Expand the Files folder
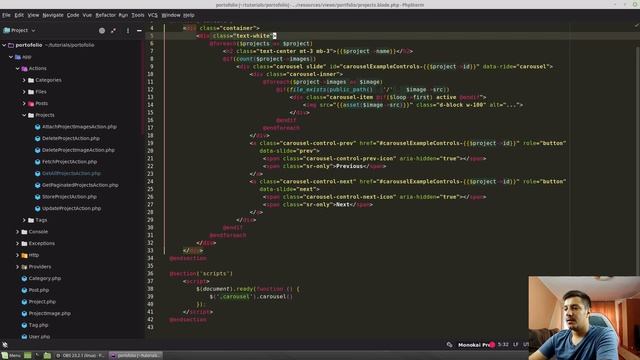This screenshot has height=360, width=640. tap(24, 92)
